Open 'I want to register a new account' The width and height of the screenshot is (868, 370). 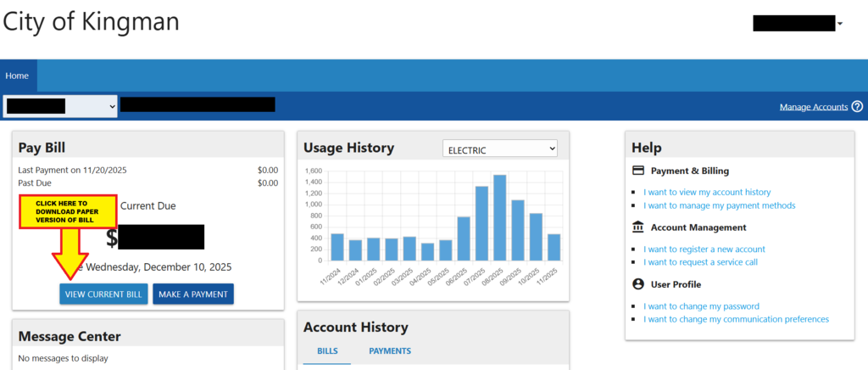coord(704,249)
